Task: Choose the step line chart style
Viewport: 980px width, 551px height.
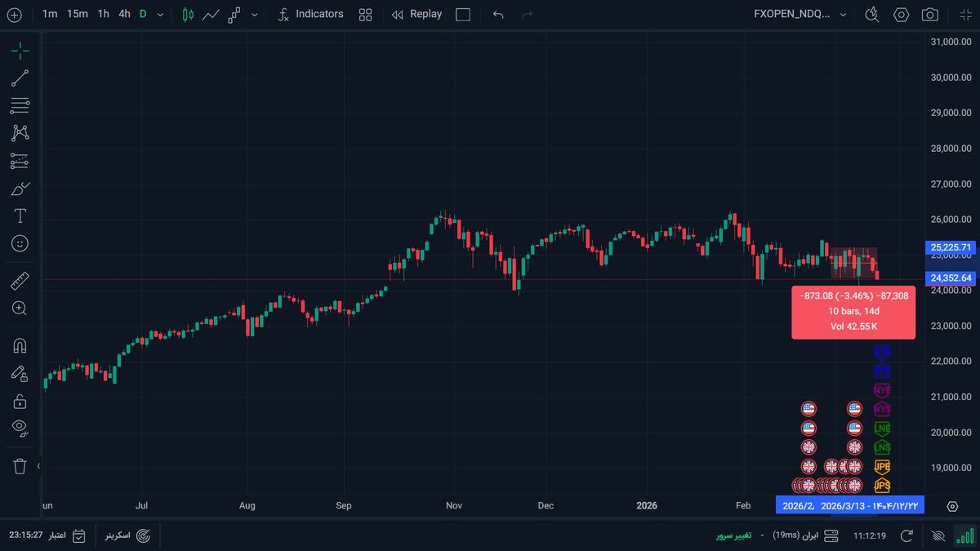Action: coord(234,15)
